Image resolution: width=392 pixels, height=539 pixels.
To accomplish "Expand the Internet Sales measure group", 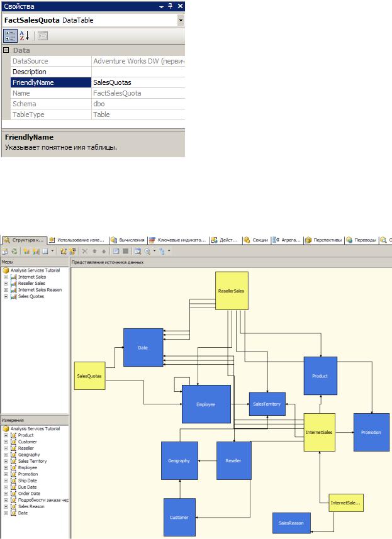I will pos(6,277).
